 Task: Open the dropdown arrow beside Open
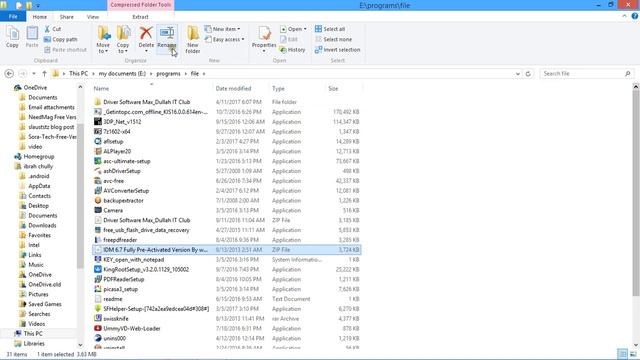[x=305, y=29]
